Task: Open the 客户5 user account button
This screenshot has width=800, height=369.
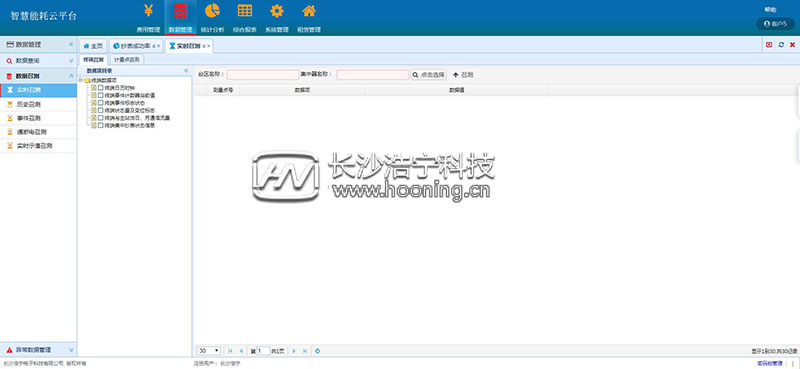Action: coord(776,24)
